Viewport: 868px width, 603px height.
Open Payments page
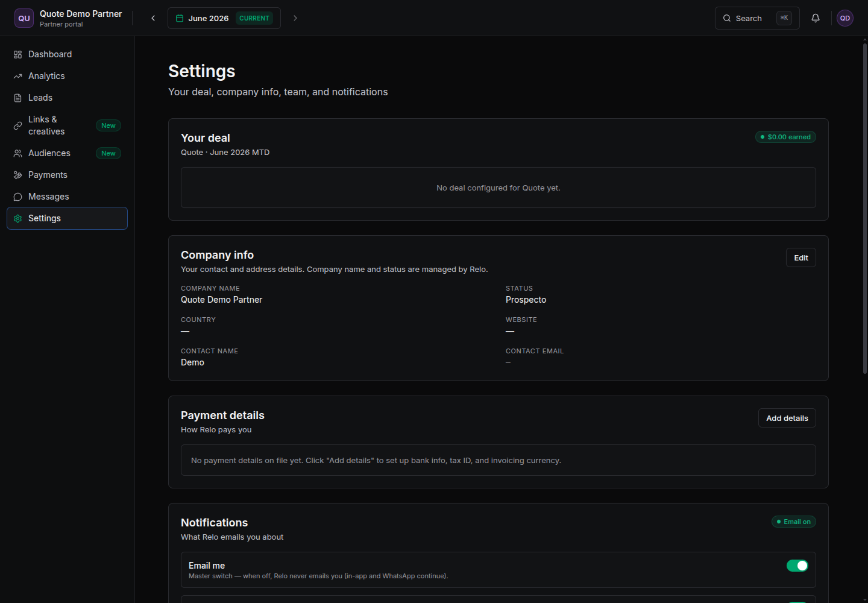67,175
